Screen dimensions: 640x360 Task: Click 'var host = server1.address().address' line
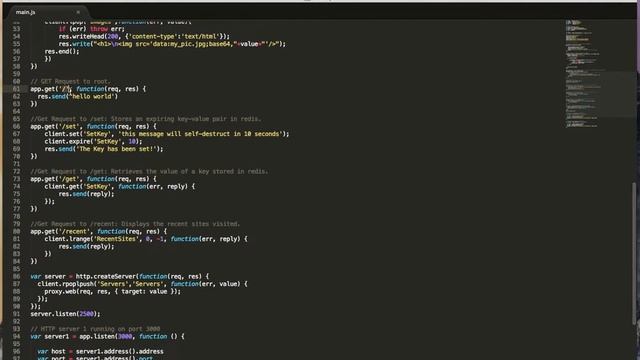pyautogui.click(x=100, y=351)
